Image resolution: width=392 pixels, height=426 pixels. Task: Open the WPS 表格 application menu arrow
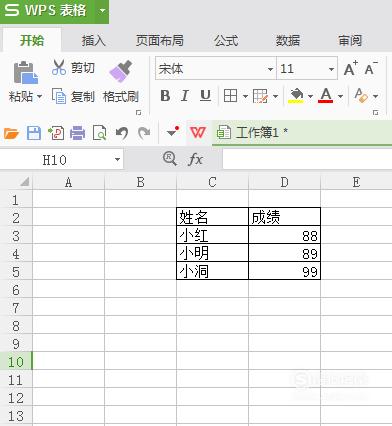coord(102,11)
